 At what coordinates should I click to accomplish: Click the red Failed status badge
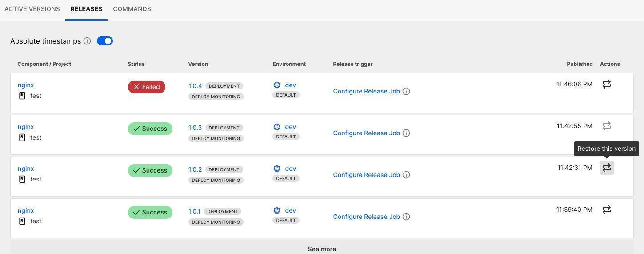click(147, 87)
